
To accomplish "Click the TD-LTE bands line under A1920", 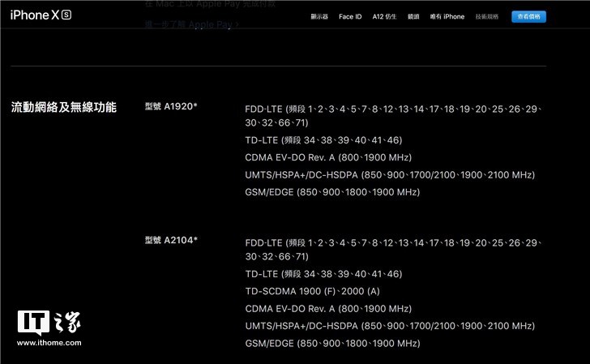I will point(323,140).
